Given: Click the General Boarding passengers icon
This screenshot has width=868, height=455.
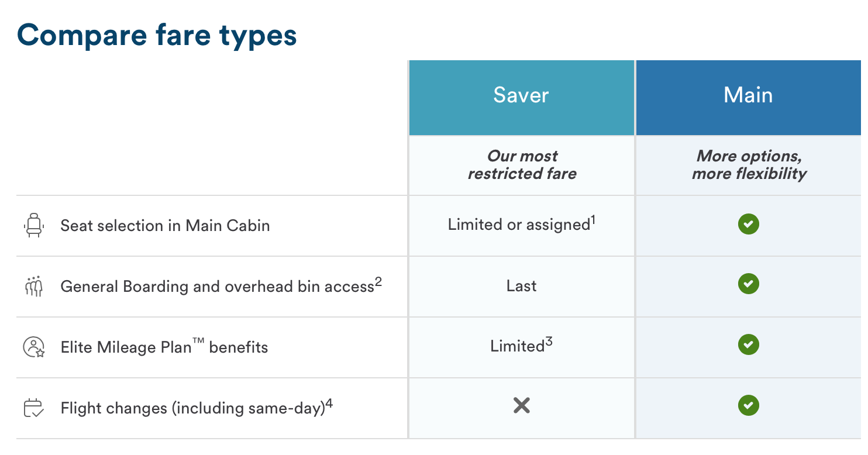Looking at the screenshot, I should pos(34,286).
